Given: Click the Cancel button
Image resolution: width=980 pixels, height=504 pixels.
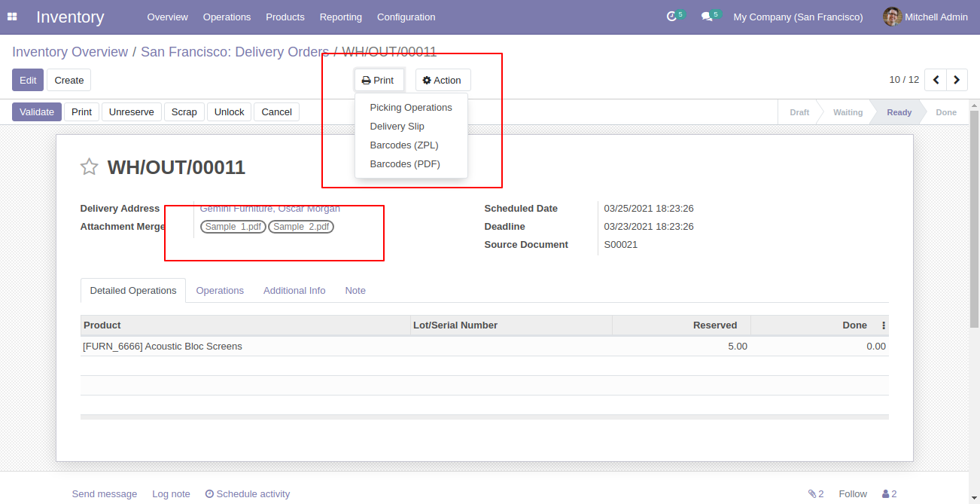Looking at the screenshot, I should [277, 112].
